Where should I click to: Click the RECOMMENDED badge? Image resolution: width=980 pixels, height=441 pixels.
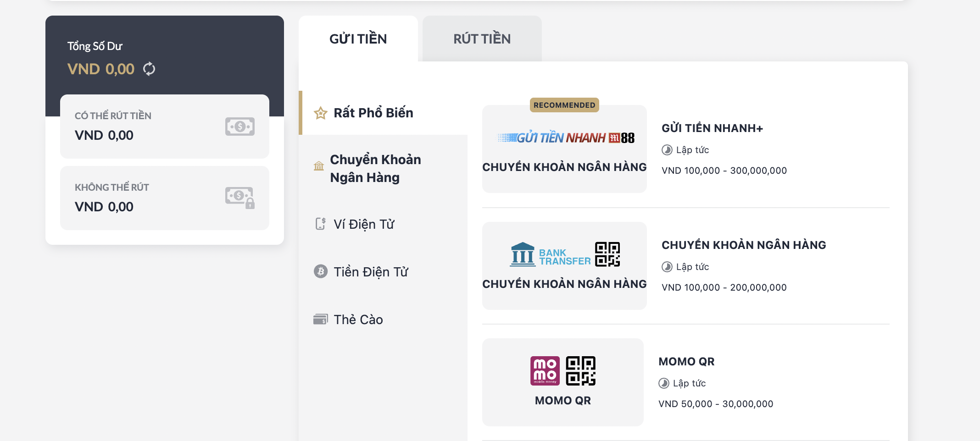[564, 105]
